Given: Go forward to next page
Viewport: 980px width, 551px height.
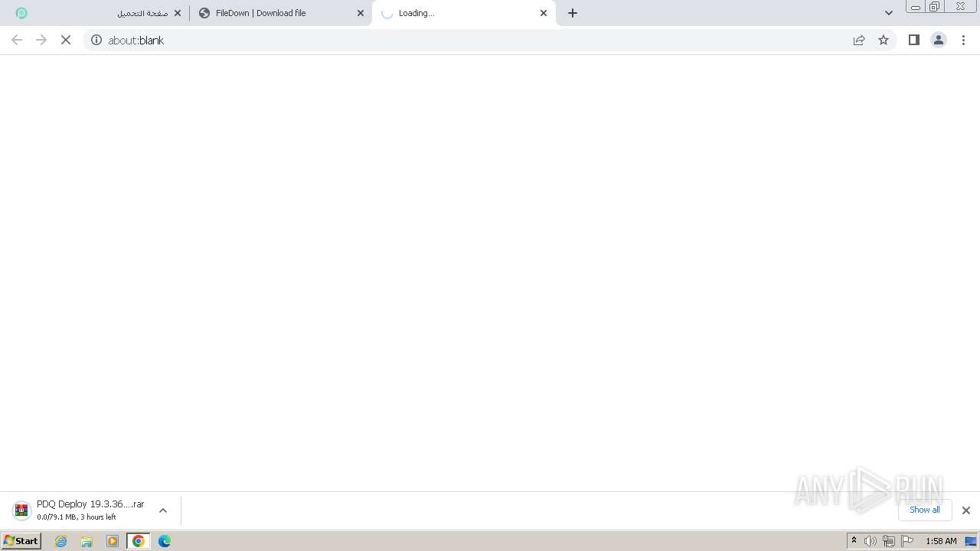Looking at the screenshot, I should point(41,40).
